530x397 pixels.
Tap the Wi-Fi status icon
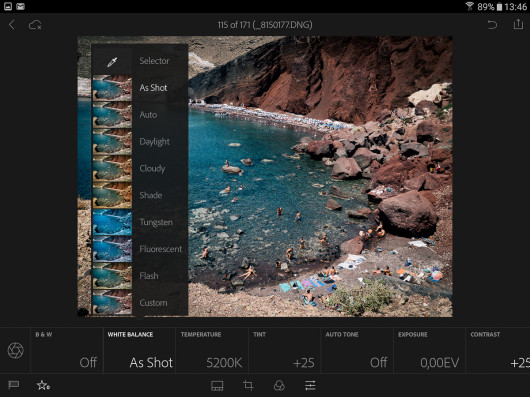click(x=469, y=6)
